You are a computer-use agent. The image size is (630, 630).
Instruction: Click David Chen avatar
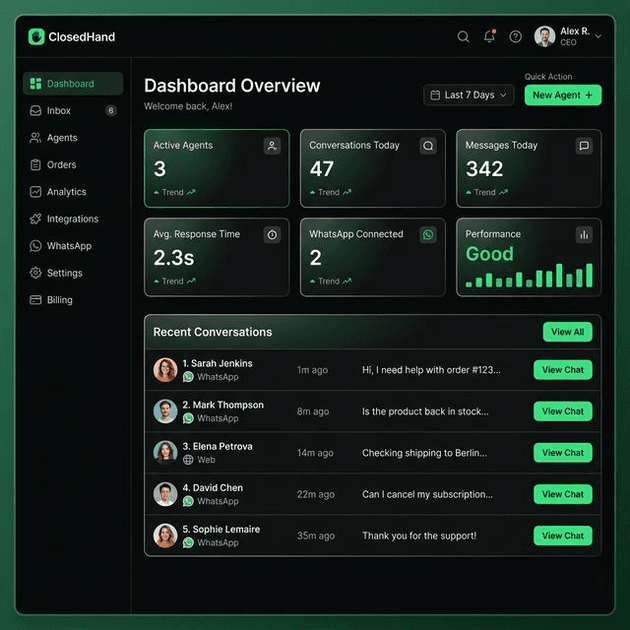point(165,494)
